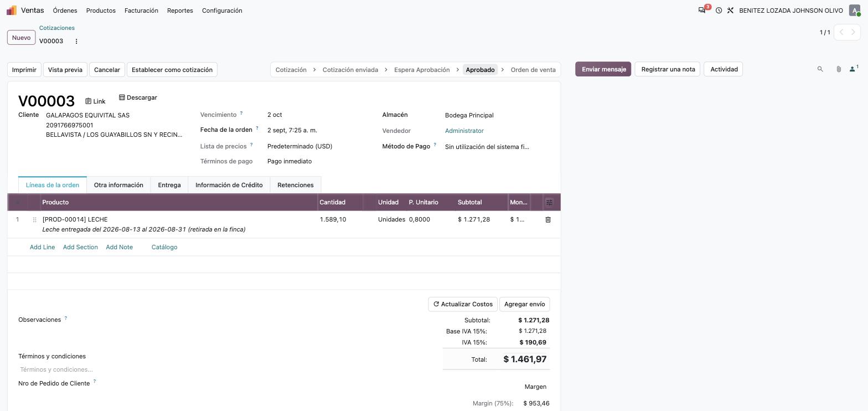Screen dimensions: 868x411
Task: Open the Facturación menu
Action: point(141,11)
